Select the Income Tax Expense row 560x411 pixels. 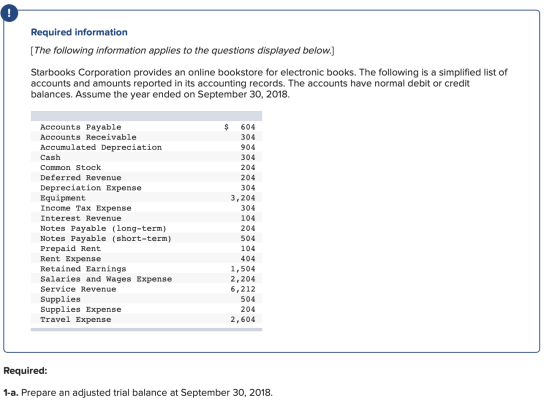pyautogui.click(x=146, y=208)
